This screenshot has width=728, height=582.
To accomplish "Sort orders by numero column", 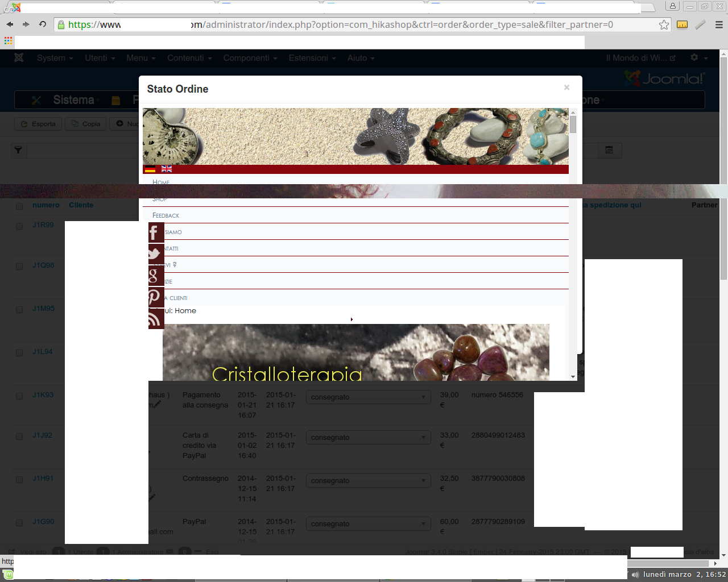I will [x=46, y=205].
